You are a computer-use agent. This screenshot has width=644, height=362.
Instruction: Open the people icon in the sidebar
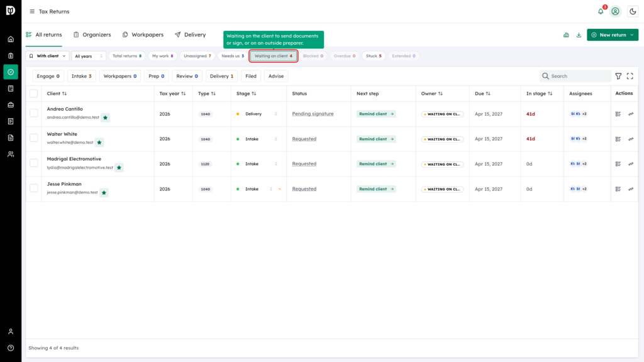[x=11, y=155]
